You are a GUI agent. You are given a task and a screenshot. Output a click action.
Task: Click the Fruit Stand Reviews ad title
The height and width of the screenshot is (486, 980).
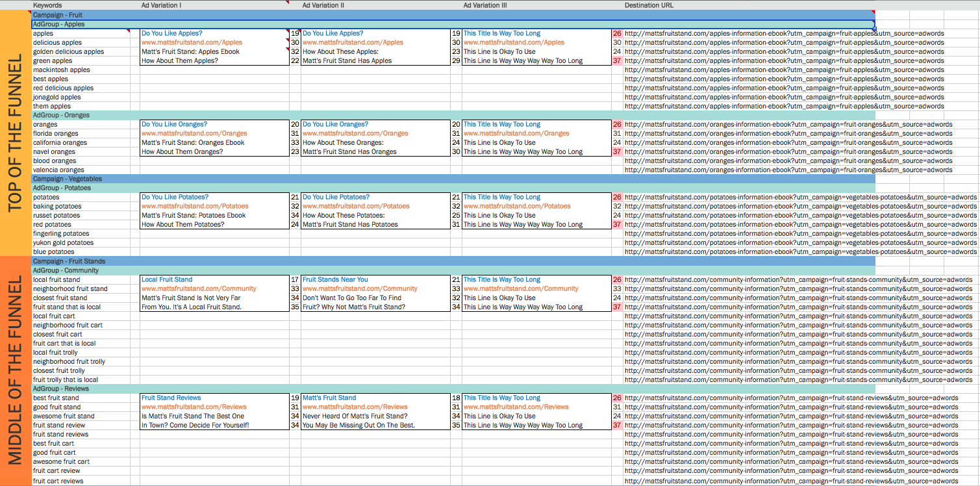pos(214,398)
